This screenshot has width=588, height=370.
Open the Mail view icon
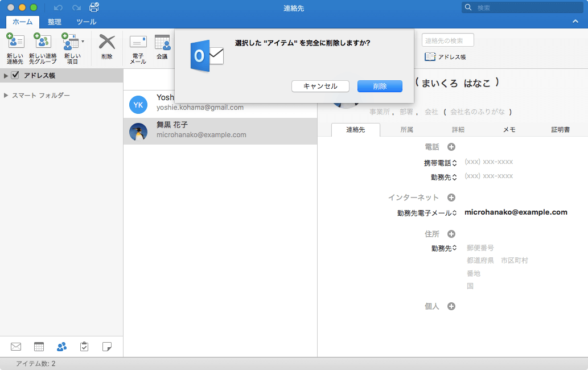pos(15,346)
